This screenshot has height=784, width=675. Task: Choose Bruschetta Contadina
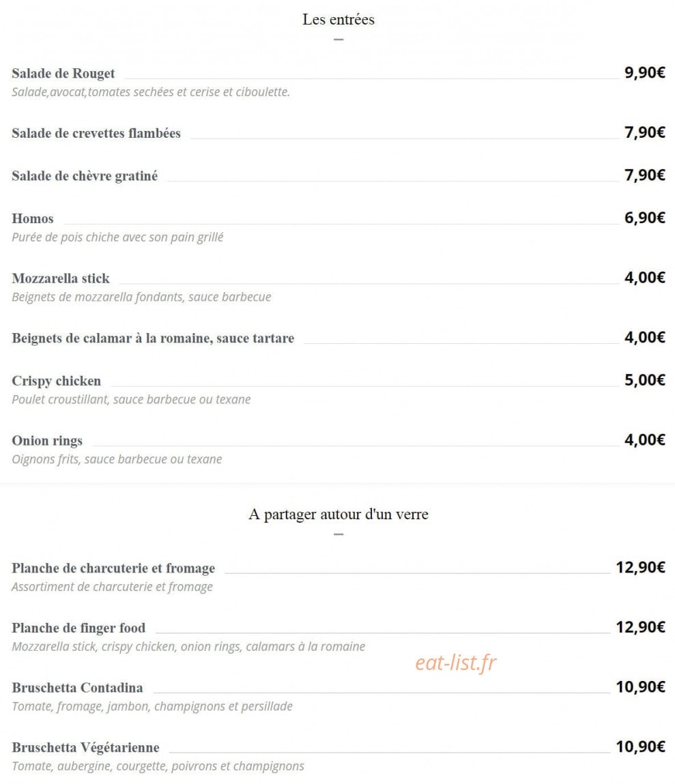78,688
